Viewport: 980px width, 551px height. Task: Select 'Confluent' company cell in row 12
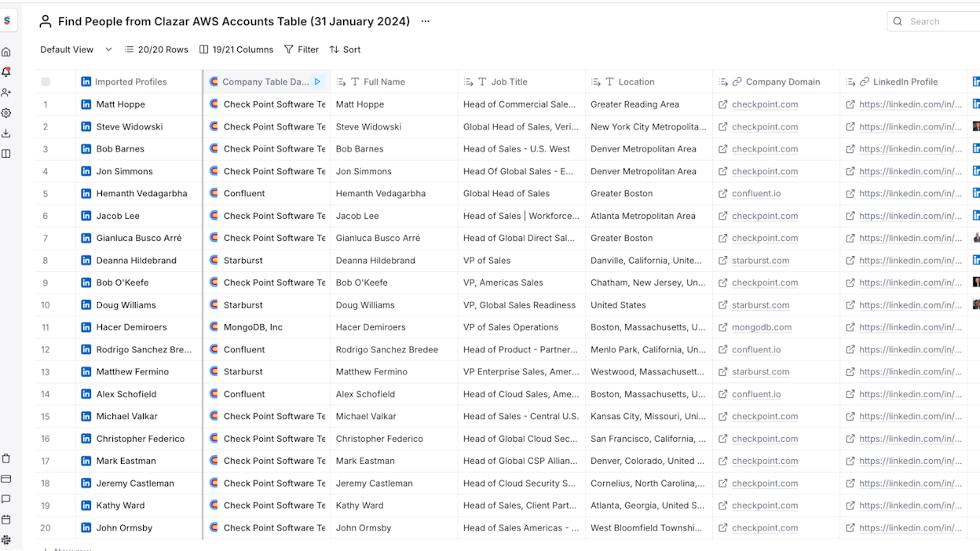tap(267, 349)
